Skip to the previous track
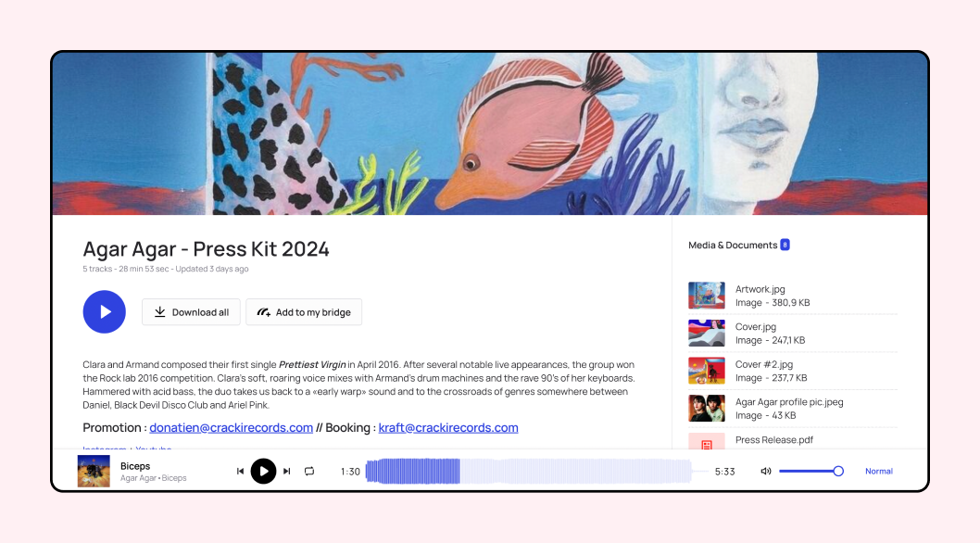Viewport: 980px width, 543px height. [240, 472]
